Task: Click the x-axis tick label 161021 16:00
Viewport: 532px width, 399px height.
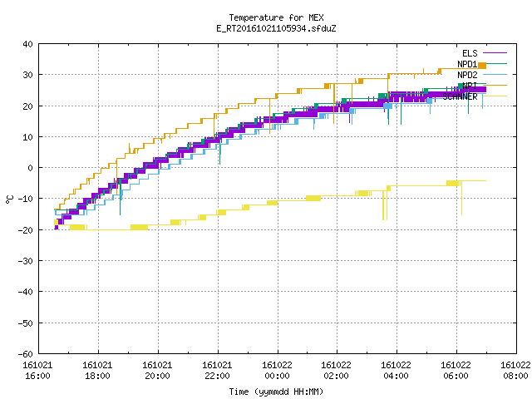Action: pos(37,371)
